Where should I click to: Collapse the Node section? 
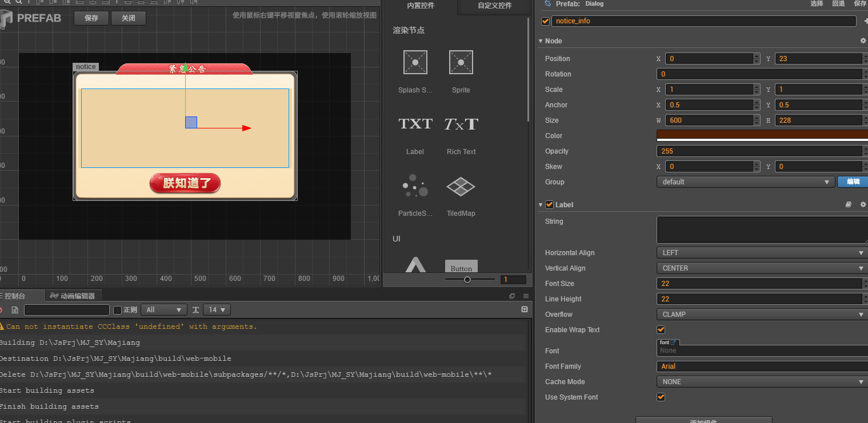coord(541,41)
